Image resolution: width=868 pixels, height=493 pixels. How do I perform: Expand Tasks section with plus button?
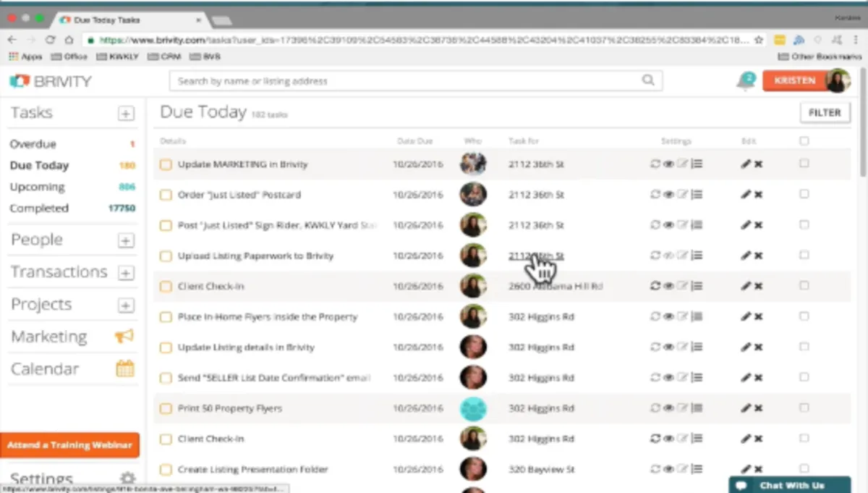pyautogui.click(x=126, y=113)
